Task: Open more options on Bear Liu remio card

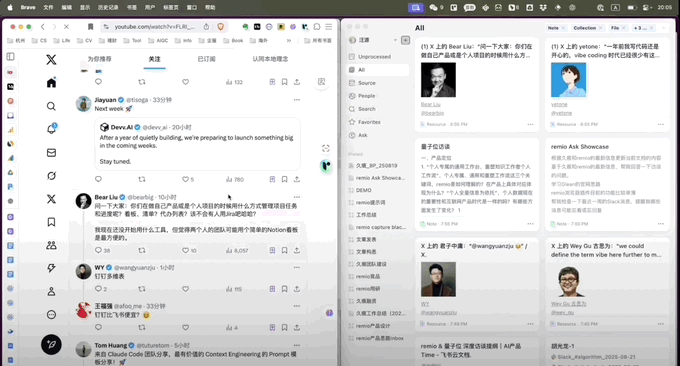Action: tap(530, 124)
